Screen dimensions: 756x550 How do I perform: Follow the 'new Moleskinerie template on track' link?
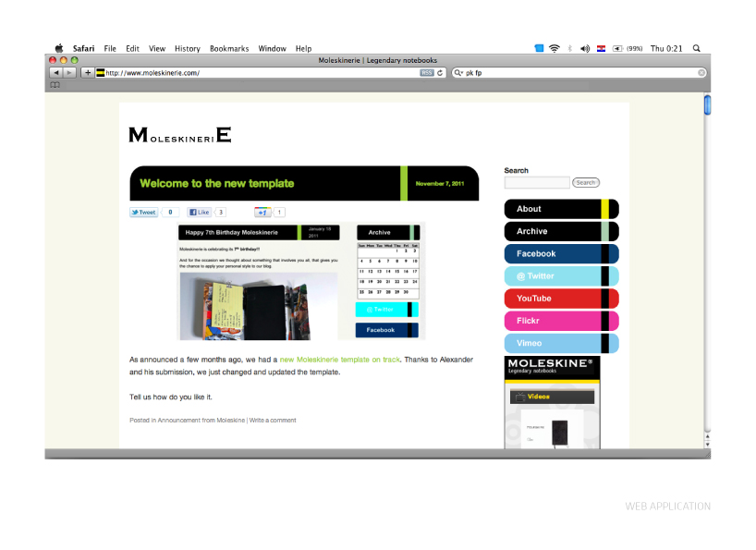point(339,359)
